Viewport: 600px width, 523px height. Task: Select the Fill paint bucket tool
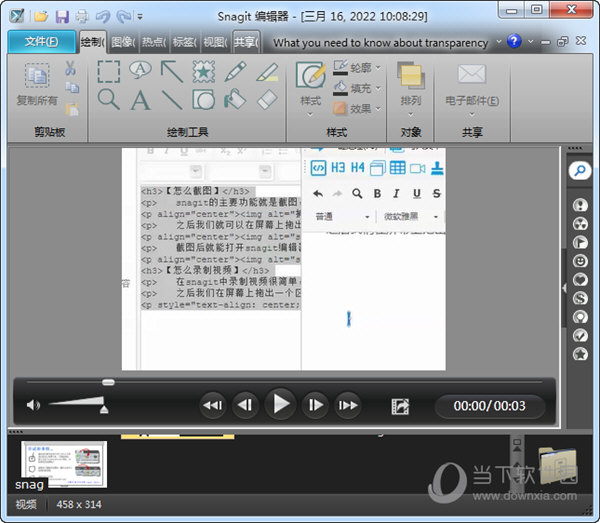pyautogui.click(x=235, y=99)
